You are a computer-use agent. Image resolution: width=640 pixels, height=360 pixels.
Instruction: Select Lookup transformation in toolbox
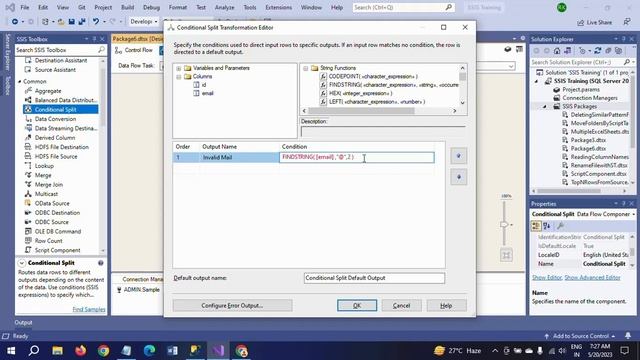click(x=44, y=166)
